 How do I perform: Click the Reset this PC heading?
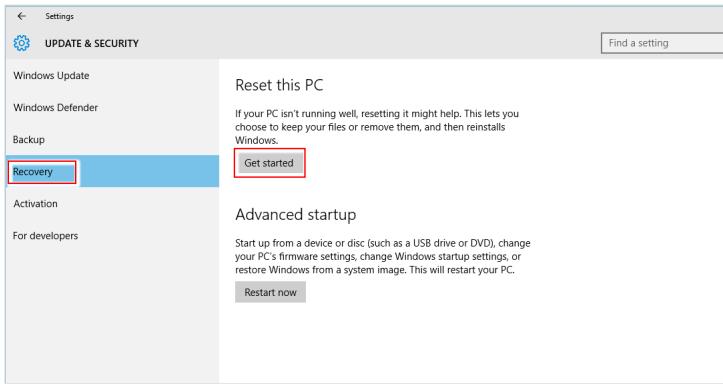[279, 85]
